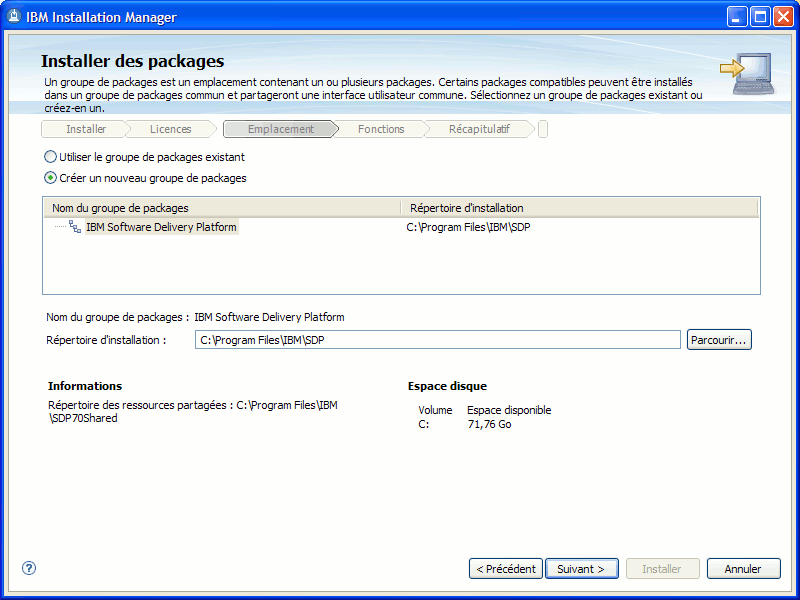Go to the Fonctions wizard step
The width and height of the screenshot is (800, 600).
click(381, 129)
